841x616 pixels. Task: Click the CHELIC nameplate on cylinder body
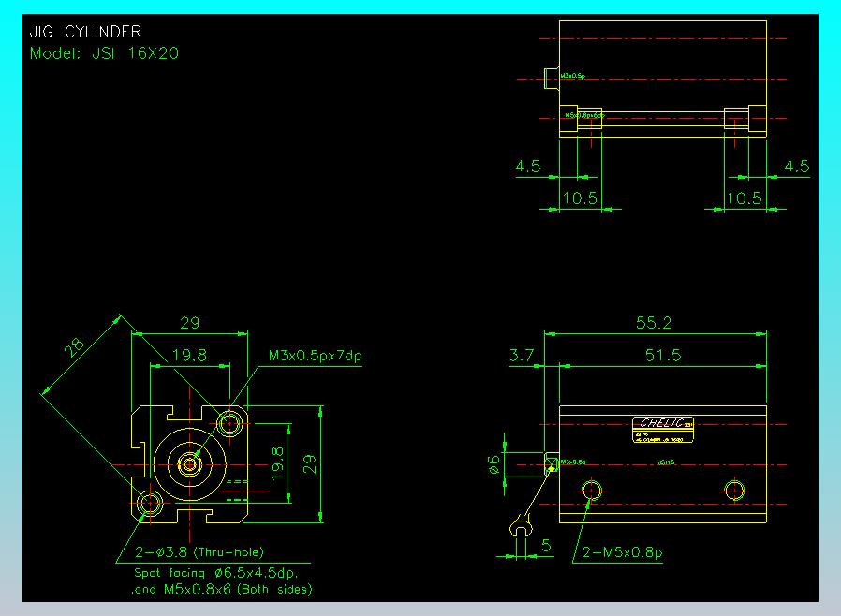click(x=663, y=430)
